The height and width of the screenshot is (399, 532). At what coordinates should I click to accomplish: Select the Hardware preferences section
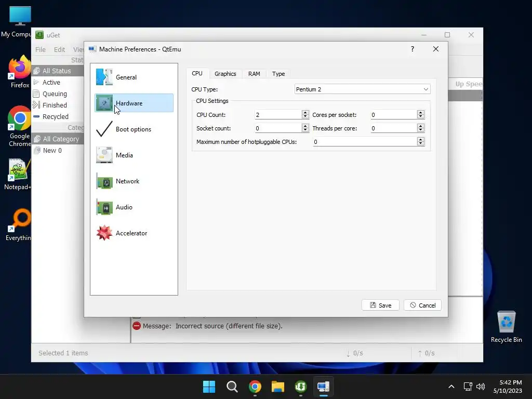point(134,103)
